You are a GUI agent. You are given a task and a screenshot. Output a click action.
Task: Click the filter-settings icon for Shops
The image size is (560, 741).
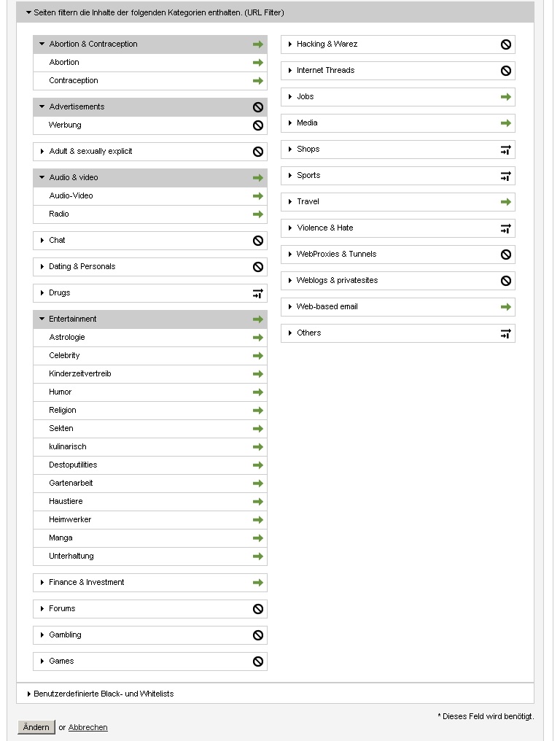tap(506, 150)
